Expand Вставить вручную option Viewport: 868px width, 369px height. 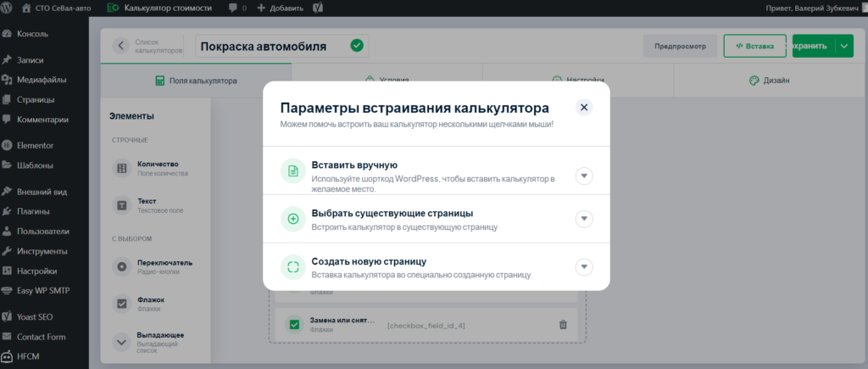(584, 176)
